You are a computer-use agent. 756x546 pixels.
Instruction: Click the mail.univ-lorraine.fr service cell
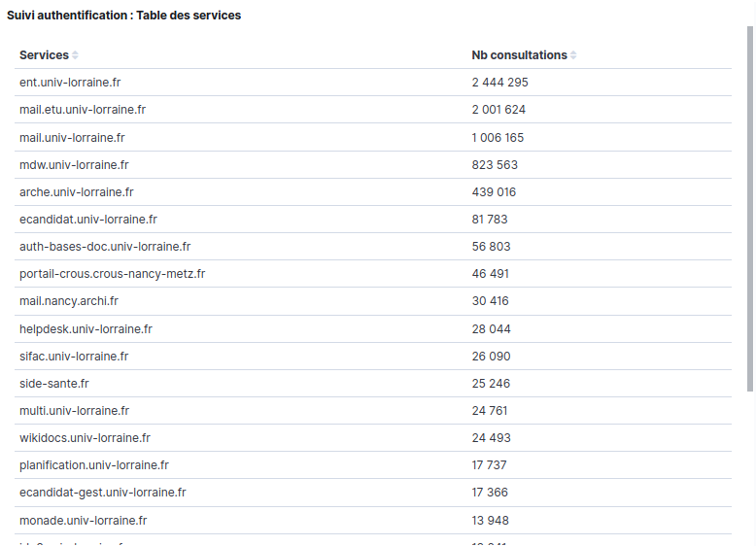pyautogui.click(x=72, y=137)
